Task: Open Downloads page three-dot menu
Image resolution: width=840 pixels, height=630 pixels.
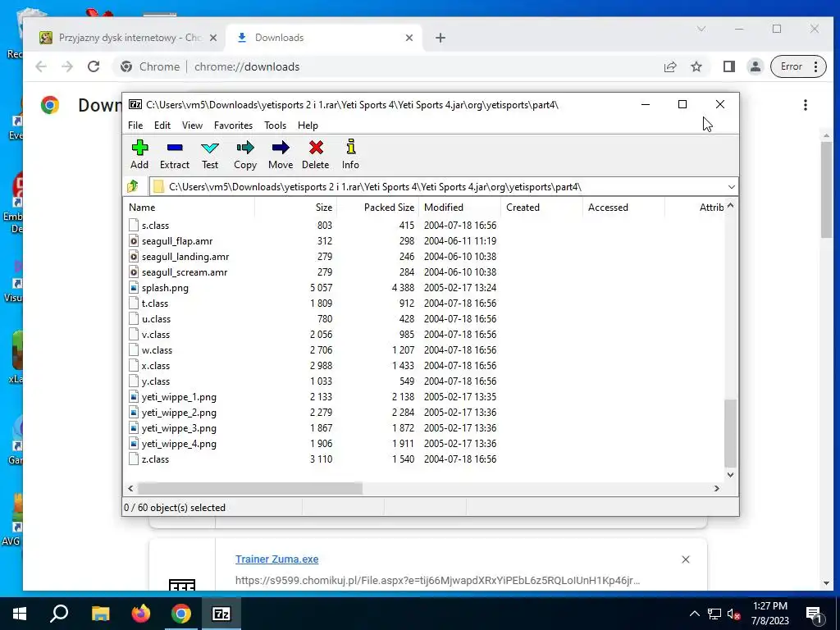Action: point(806,105)
